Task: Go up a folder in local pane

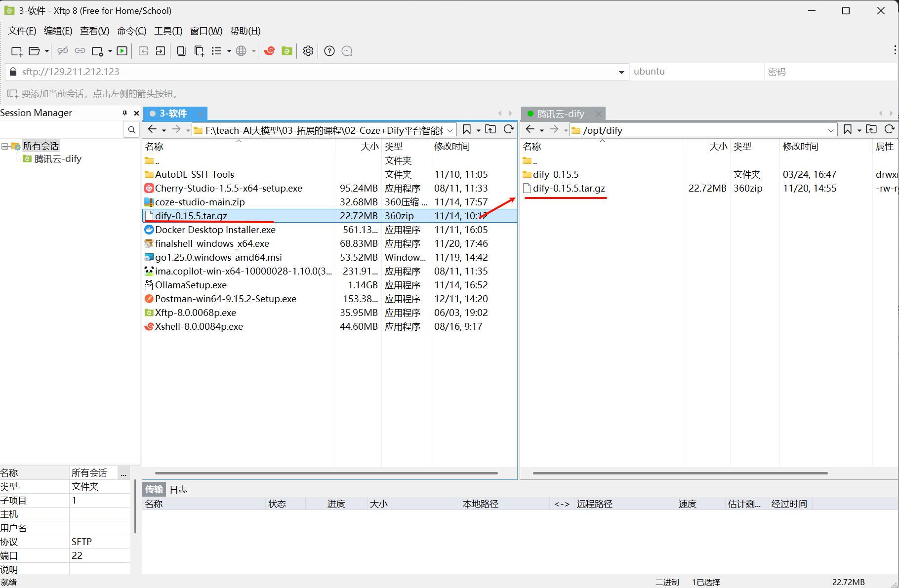Action: click(490, 129)
